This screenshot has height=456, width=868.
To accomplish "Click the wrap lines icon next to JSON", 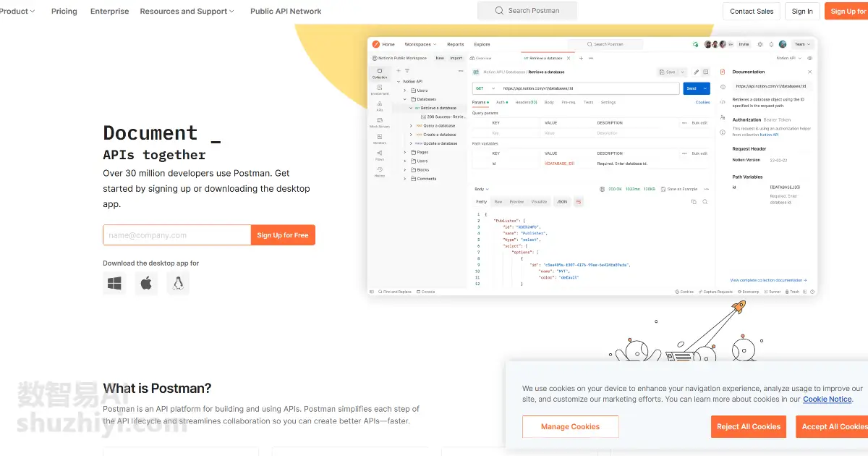I will (x=579, y=202).
